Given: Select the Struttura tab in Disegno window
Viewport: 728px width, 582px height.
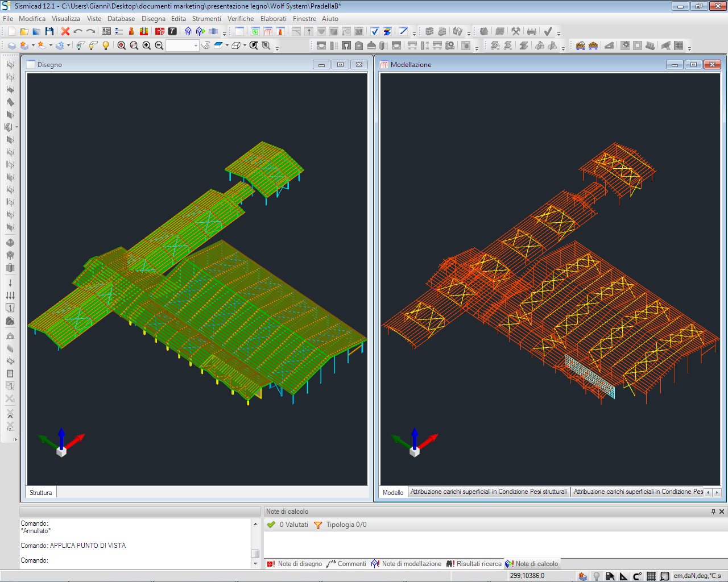Looking at the screenshot, I should point(41,492).
